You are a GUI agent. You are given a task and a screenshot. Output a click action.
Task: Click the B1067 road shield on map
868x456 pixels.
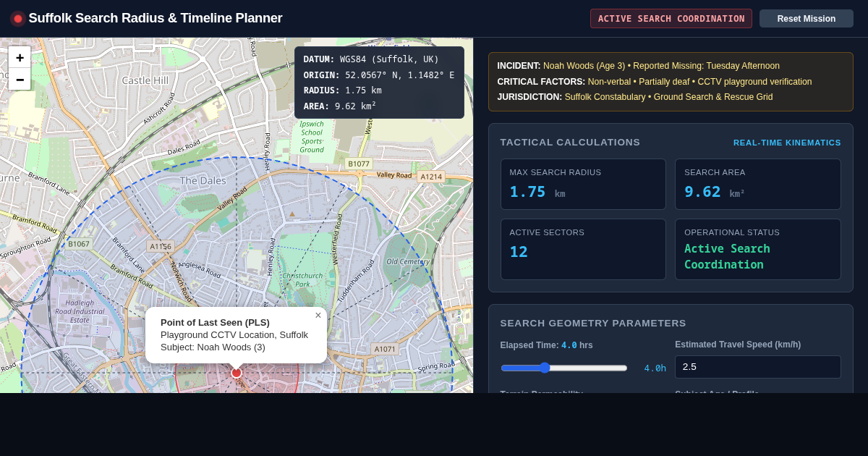[x=79, y=244]
